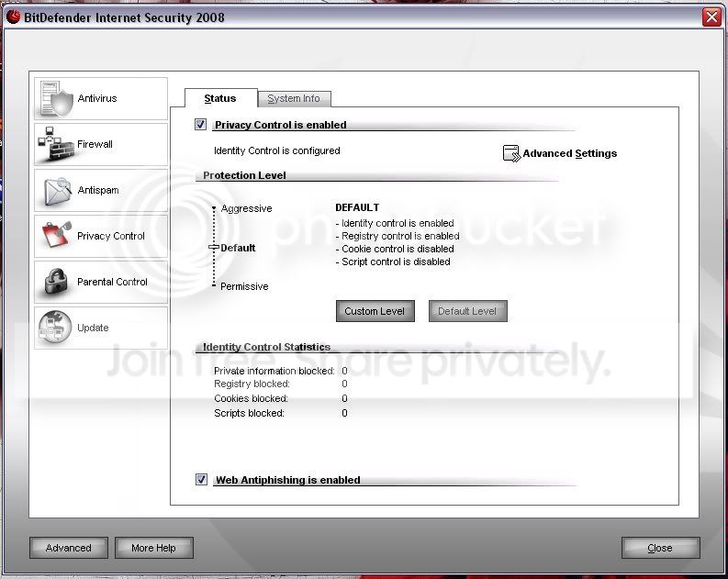This screenshot has width=728, height=579.
Task: Click the Default Level button
Action: [467, 311]
